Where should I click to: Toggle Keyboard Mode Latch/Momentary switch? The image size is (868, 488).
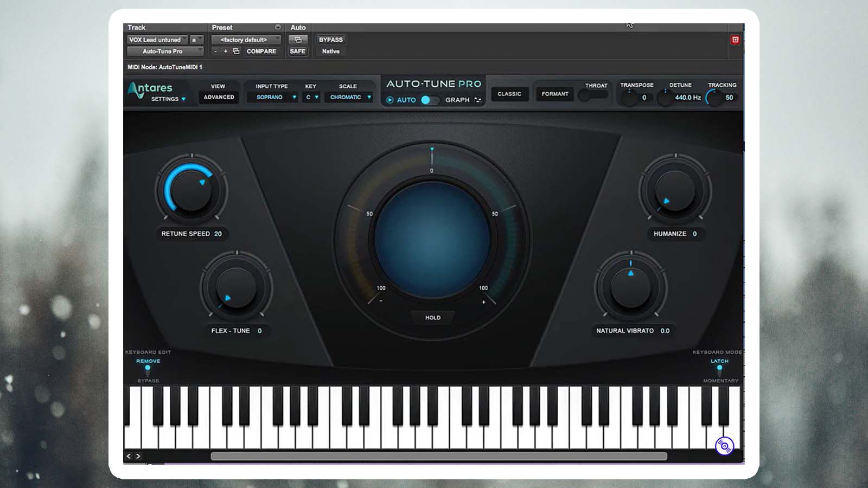(x=719, y=371)
